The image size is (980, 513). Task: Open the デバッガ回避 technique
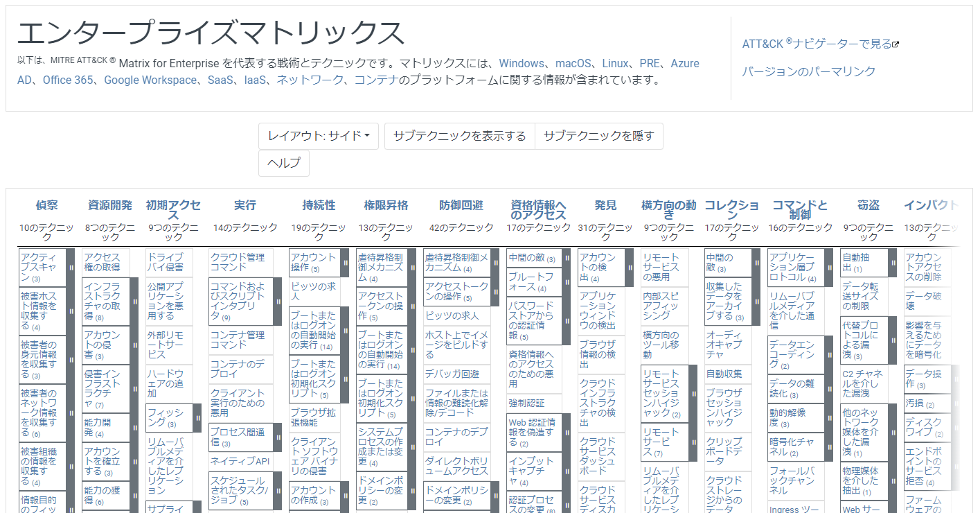(452, 374)
